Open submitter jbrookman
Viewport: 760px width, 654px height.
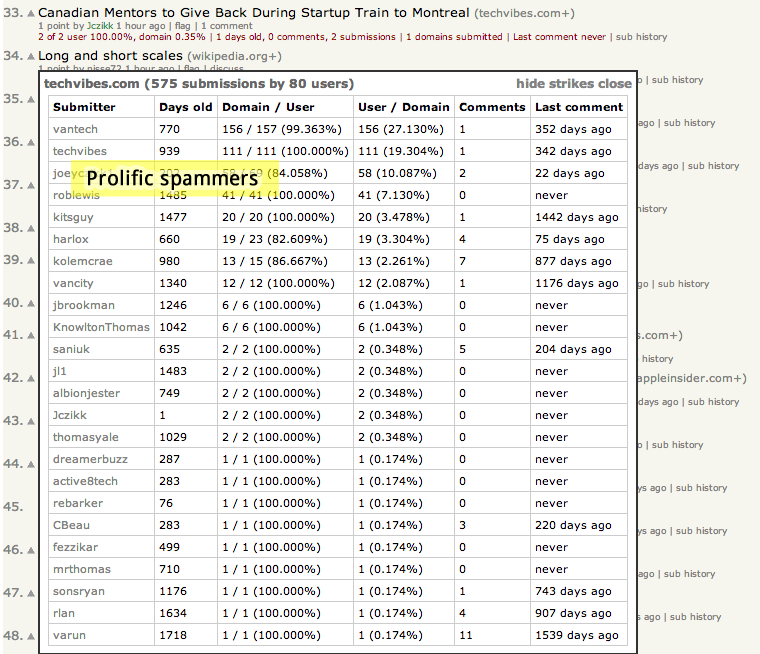84,305
